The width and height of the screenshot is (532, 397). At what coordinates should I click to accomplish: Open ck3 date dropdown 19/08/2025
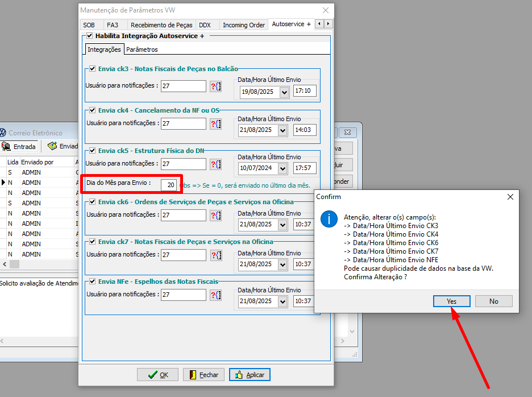pos(284,92)
